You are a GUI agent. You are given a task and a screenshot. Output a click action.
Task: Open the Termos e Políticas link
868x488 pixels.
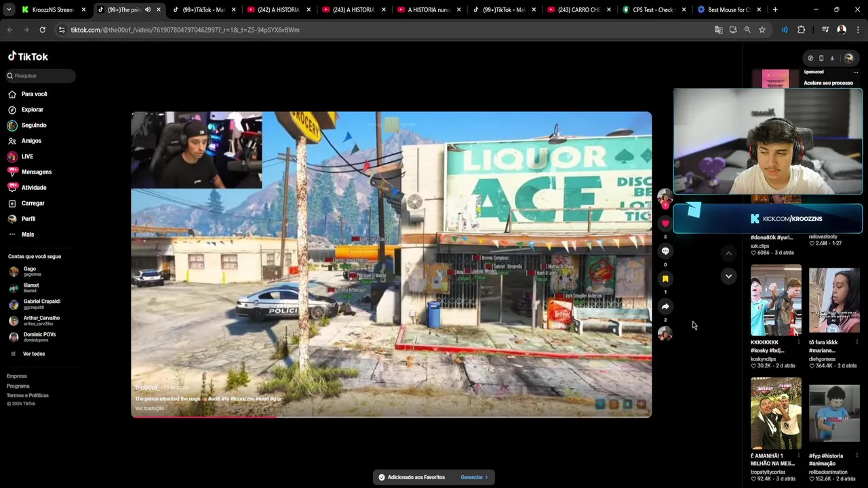coord(28,395)
